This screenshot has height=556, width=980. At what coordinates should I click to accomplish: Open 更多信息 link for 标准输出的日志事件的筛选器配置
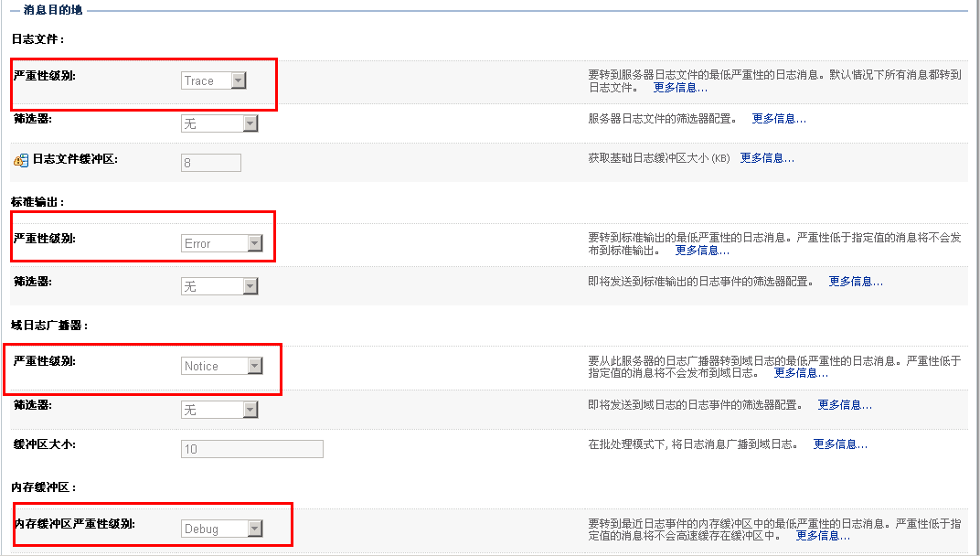coord(856,282)
